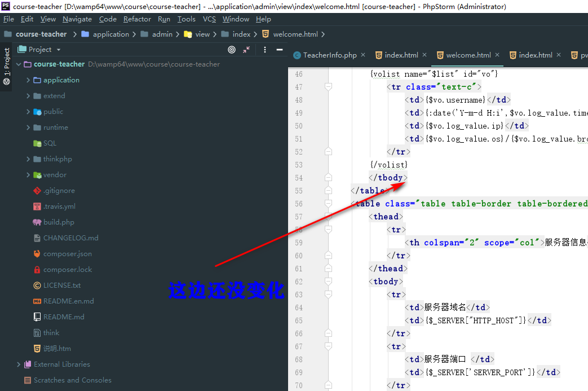Screen dimensions: 588x391
Task: Expand the vendor folder arrow
Action: pyautogui.click(x=28, y=175)
